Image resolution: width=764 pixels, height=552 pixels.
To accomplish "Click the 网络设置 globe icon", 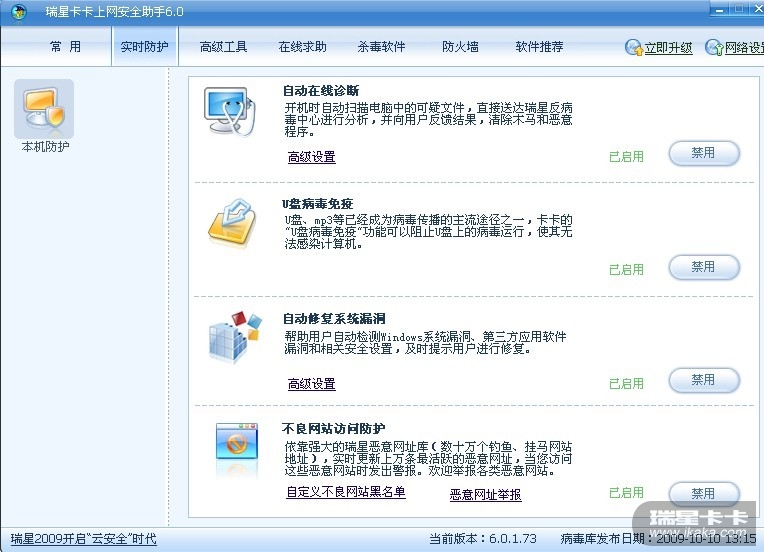I will pyautogui.click(x=714, y=47).
